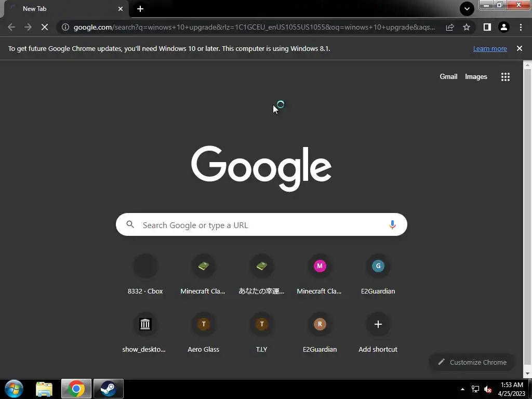
Task: Open Gmail link
Action: click(x=448, y=77)
